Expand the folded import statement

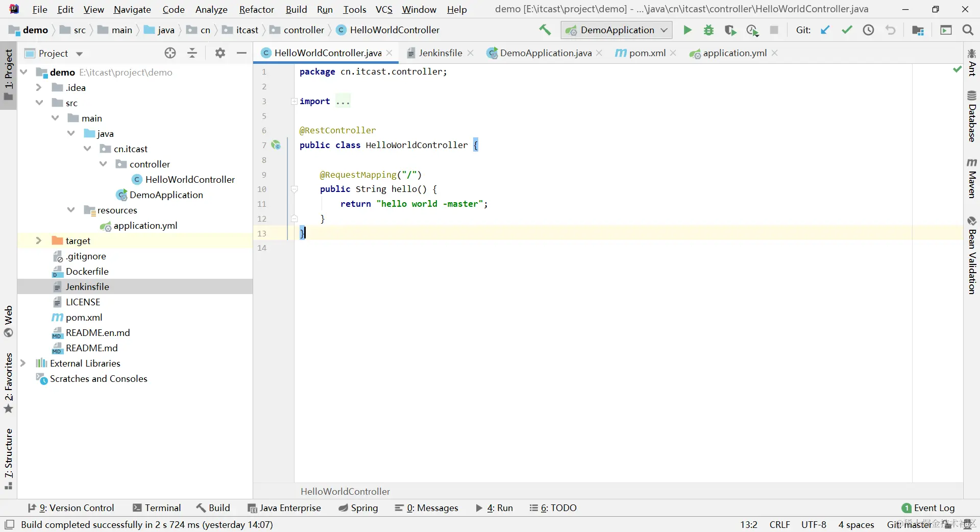294,101
